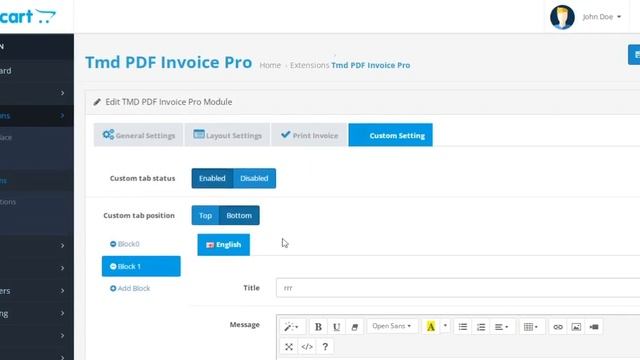Click Layout Settings window icon
Image resolution: width=640 pixels, height=360 pixels.
[199, 134]
